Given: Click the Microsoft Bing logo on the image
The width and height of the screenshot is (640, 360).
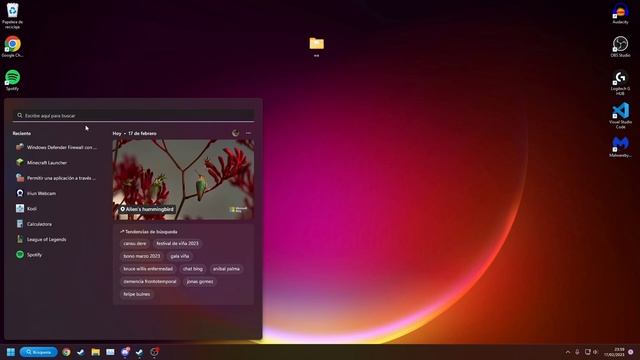Looking at the screenshot, I should pyautogui.click(x=239, y=209).
